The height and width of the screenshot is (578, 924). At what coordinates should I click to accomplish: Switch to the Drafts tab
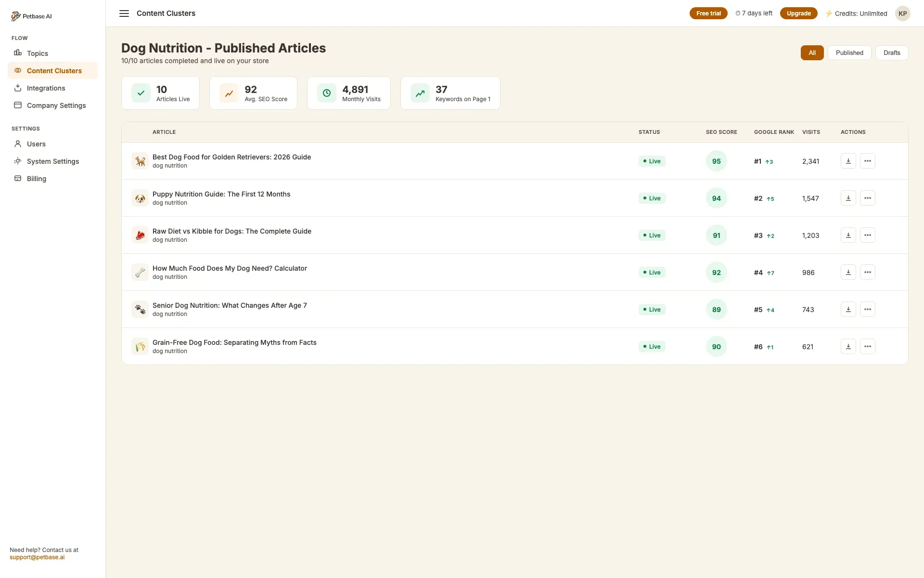pos(892,53)
